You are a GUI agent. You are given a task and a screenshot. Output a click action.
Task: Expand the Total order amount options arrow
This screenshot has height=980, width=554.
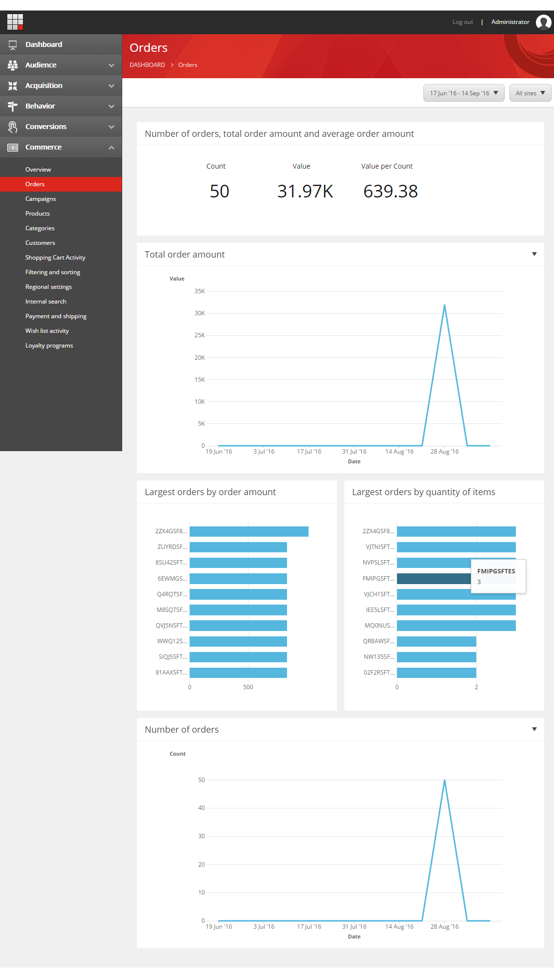click(x=534, y=254)
